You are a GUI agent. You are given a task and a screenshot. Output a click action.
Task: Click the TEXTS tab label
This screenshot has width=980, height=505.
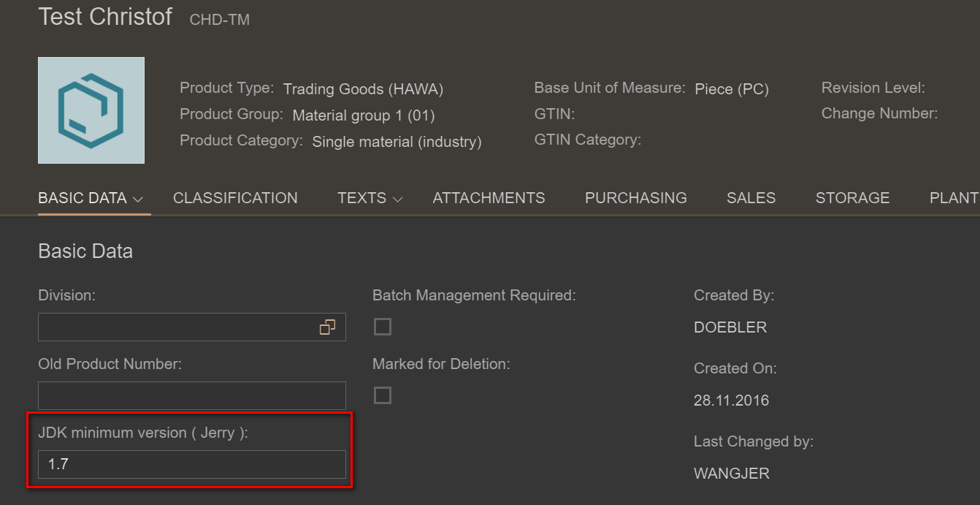coord(361,198)
